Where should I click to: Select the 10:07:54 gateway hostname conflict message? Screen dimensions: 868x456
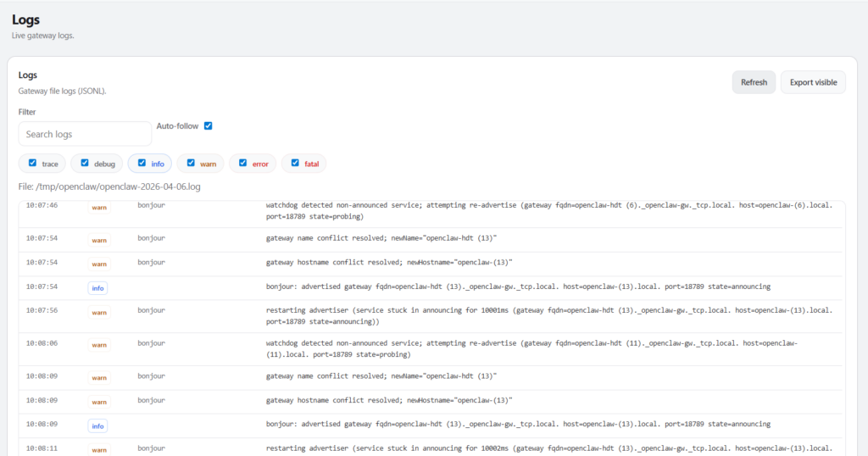click(x=389, y=263)
